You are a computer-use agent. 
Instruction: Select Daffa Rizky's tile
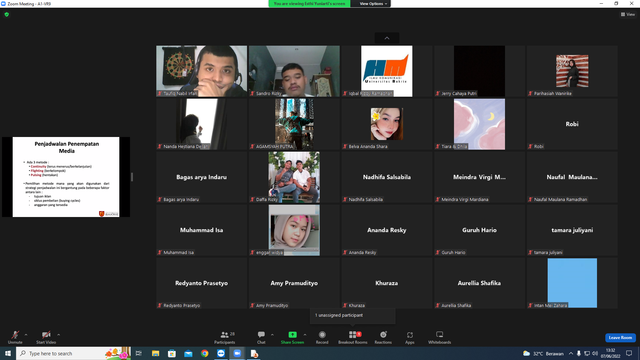pos(294,177)
